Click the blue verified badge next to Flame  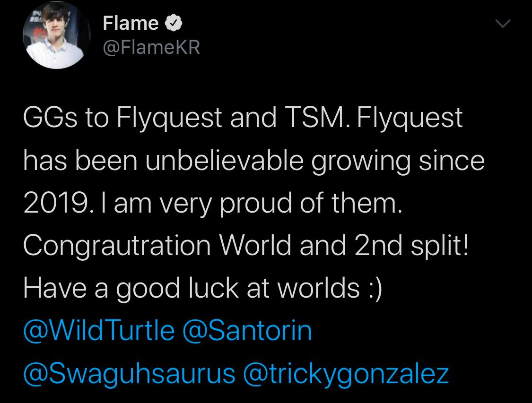(x=174, y=24)
